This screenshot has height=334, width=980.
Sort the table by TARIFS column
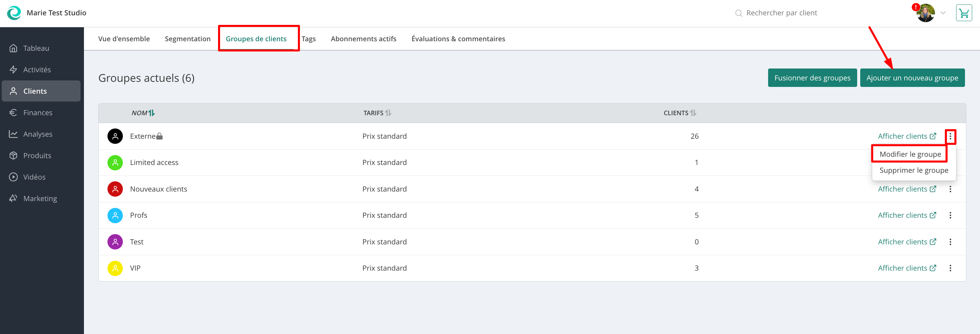tap(377, 113)
